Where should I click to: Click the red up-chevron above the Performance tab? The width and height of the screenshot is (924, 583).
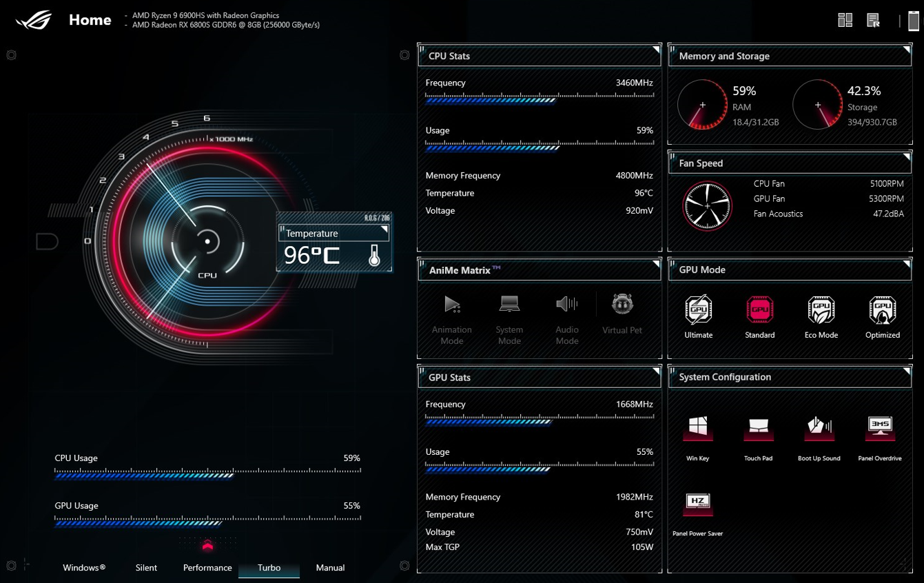click(207, 546)
